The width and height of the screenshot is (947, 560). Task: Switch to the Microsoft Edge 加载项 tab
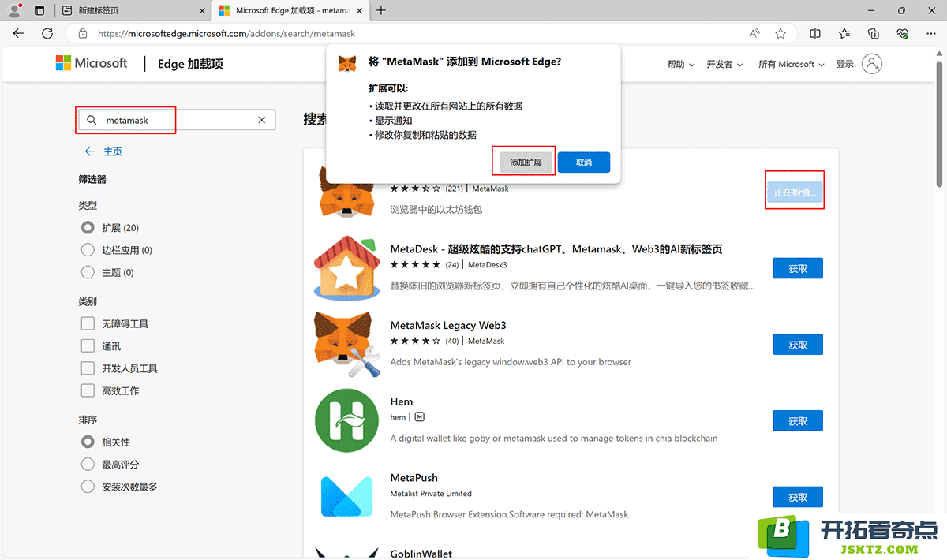(291, 11)
